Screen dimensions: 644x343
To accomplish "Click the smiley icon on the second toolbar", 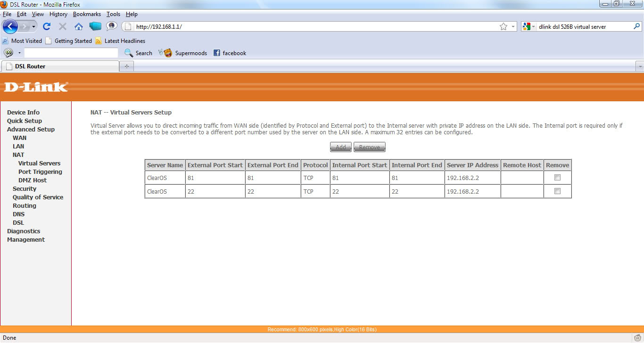I will [x=9, y=52].
